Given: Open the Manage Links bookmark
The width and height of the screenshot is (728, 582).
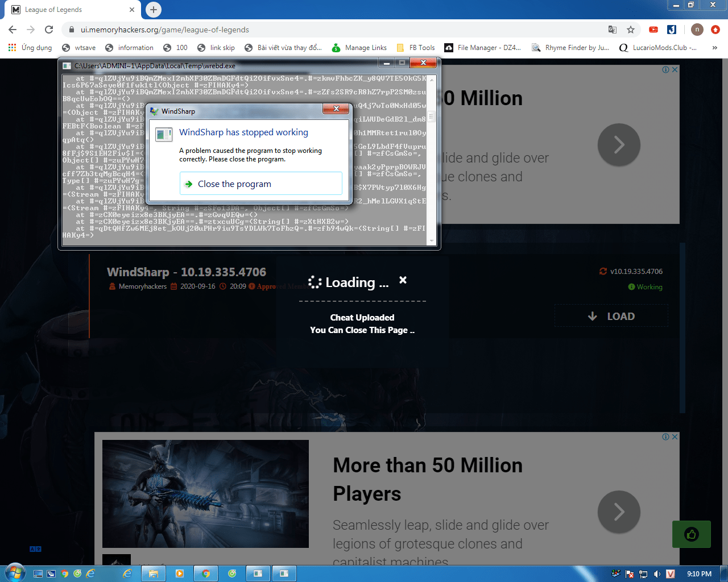Looking at the screenshot, I should coord(359,48).
